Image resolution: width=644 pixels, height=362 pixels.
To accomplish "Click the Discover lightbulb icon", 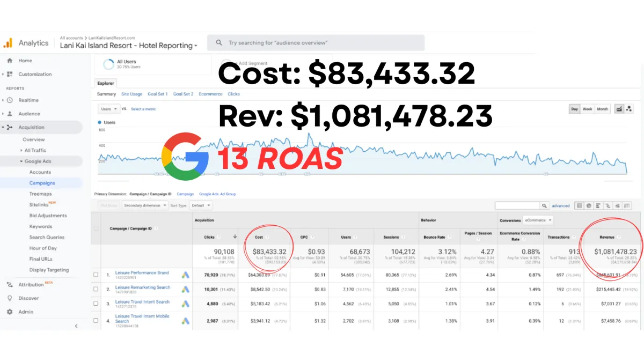I will (x=10, y=298).
